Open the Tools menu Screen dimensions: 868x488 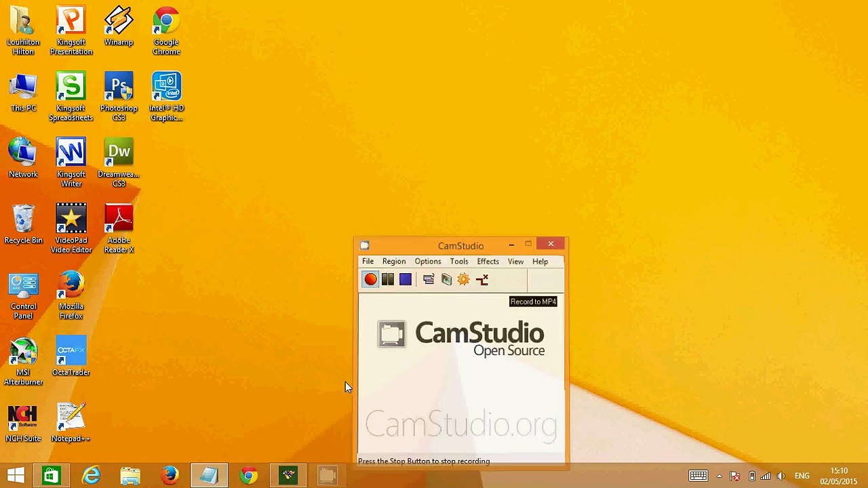[459, 261]
